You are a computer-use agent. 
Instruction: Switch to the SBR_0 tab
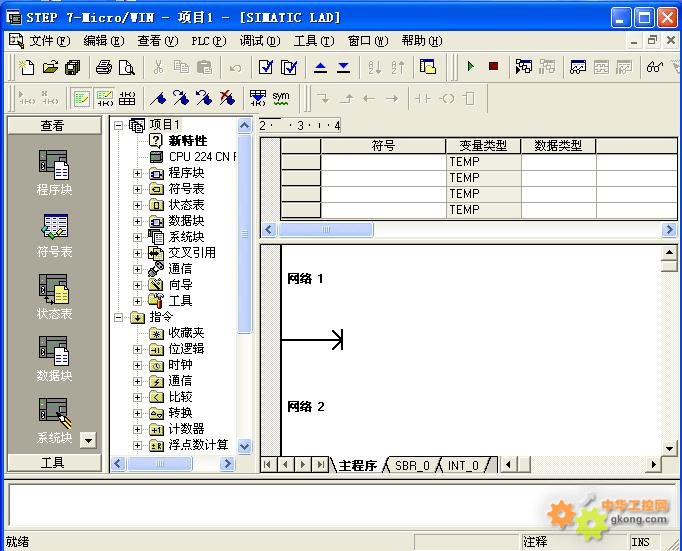[412, 466]
